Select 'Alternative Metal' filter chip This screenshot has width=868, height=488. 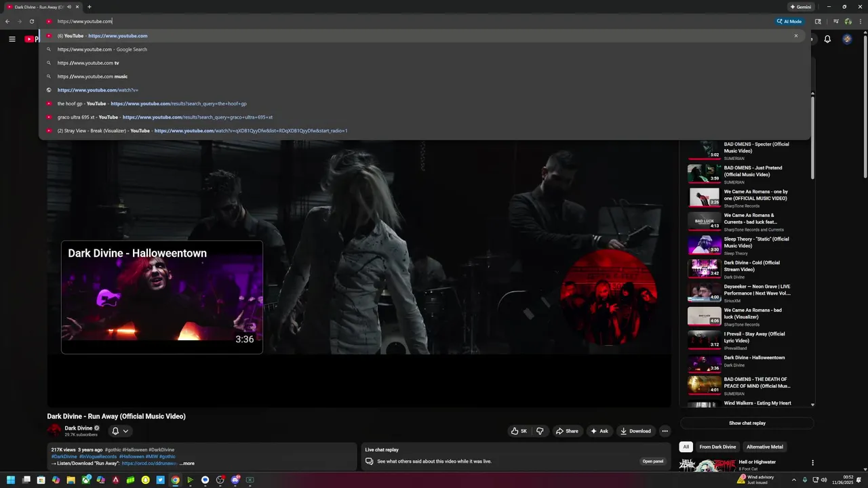[x=765, y=447]
